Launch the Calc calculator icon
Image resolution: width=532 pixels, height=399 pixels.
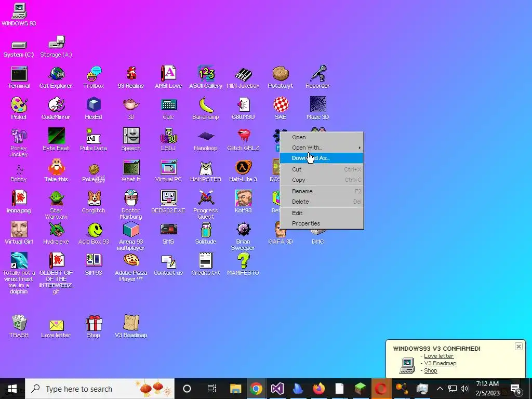pos(168,109)
